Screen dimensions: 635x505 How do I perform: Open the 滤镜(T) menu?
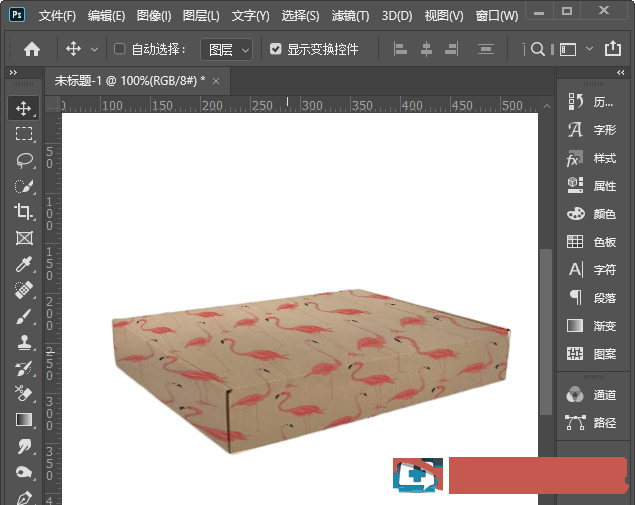(349, 16)
